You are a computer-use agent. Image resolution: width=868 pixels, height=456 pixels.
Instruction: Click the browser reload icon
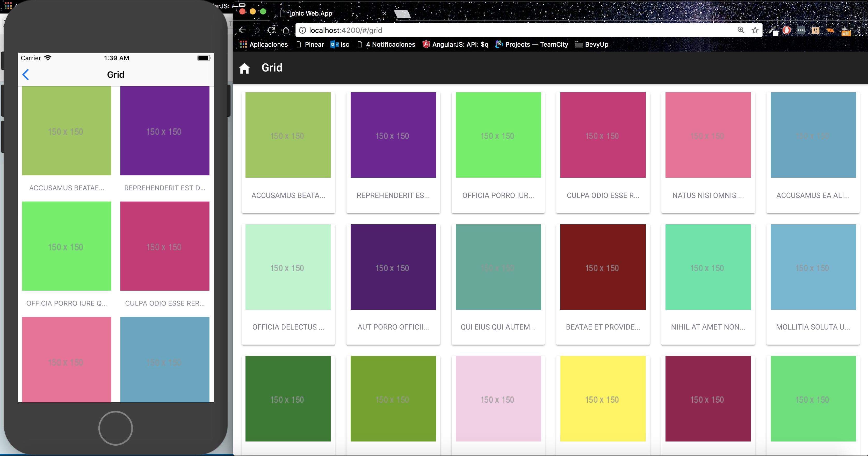[271, 30]
